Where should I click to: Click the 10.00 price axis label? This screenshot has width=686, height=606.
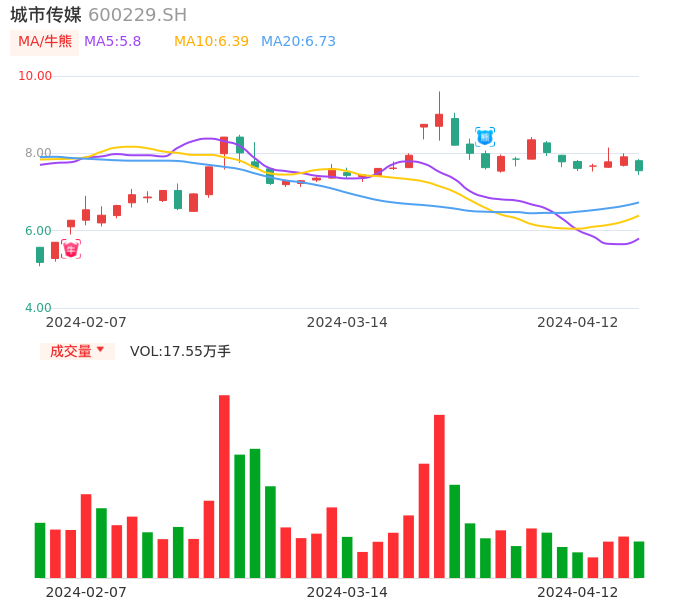click(x=35, y=76)
